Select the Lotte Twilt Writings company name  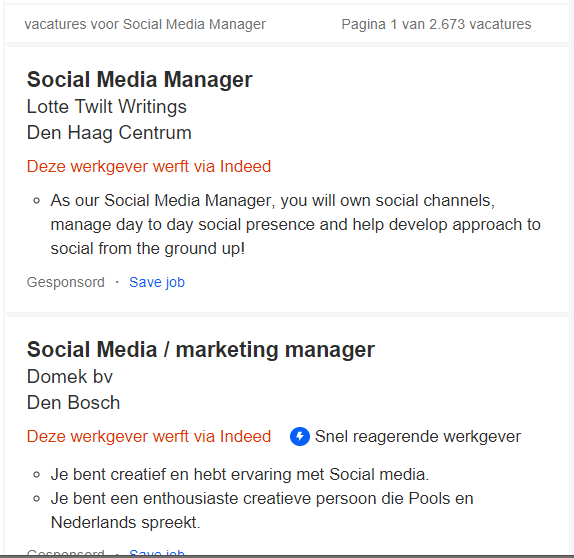point(107,107)
